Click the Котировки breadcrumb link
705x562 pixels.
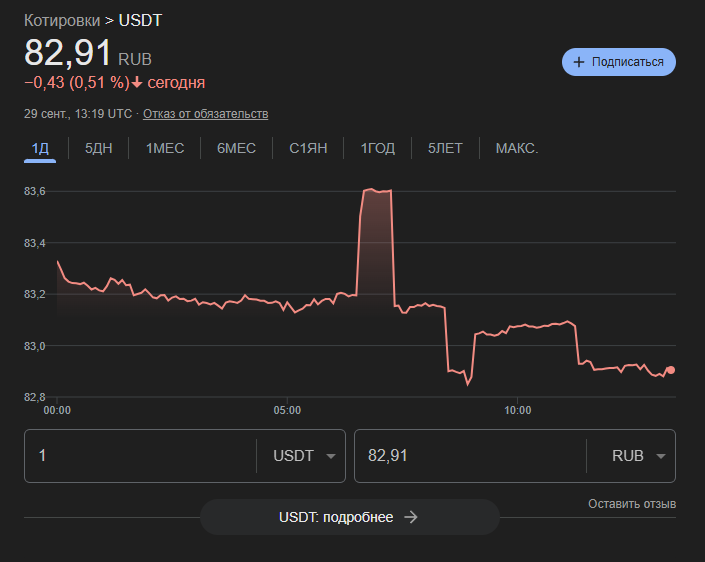(x=62, y=19)
